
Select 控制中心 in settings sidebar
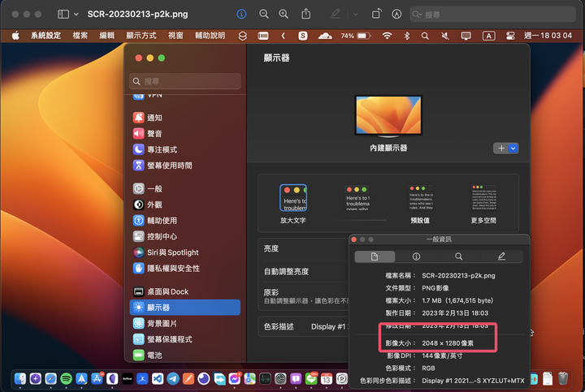click(185, 236)
